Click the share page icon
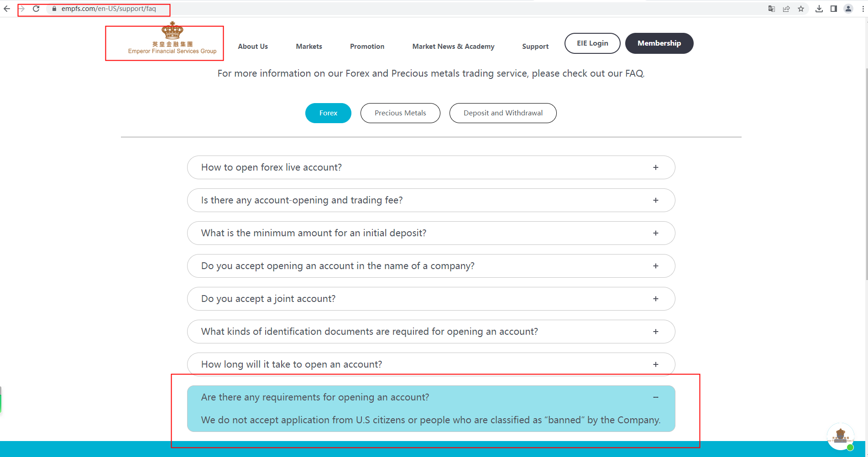The width and height of the screenshot is (868, 457). click(x=786, y=9)
